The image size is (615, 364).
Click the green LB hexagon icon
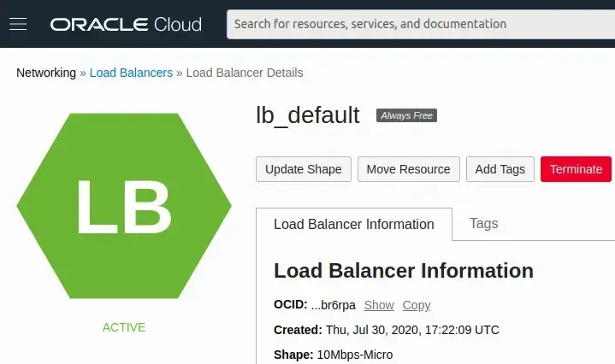coord(124,206)
